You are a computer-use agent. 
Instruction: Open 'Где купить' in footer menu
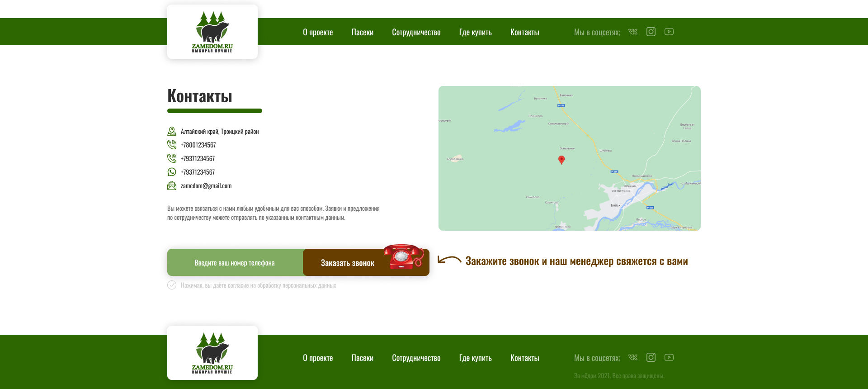point(476,358)
